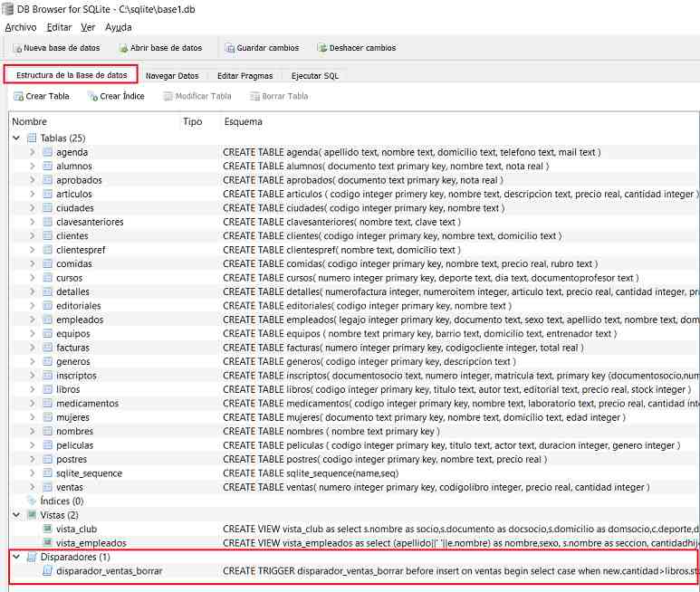Collapse the Disparadores (1) group
The width and height of the screenshot is (700, 592).
[x=16, y=558]
